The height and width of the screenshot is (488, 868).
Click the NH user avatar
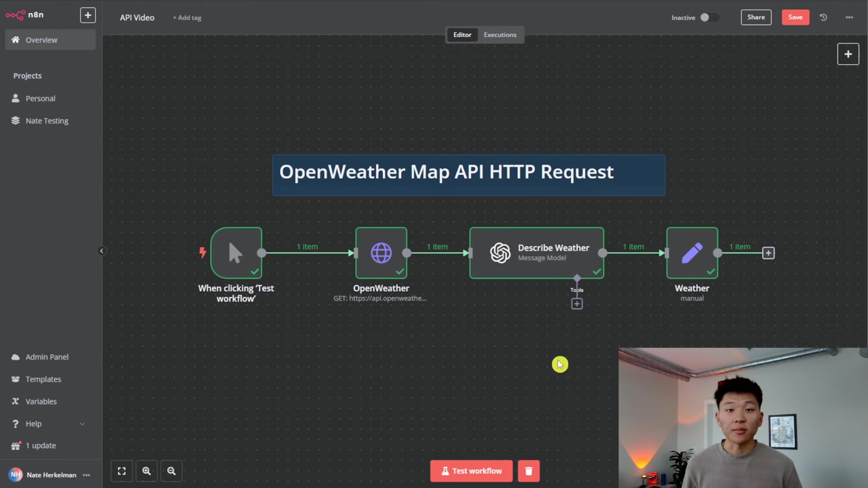pos(15,475)
